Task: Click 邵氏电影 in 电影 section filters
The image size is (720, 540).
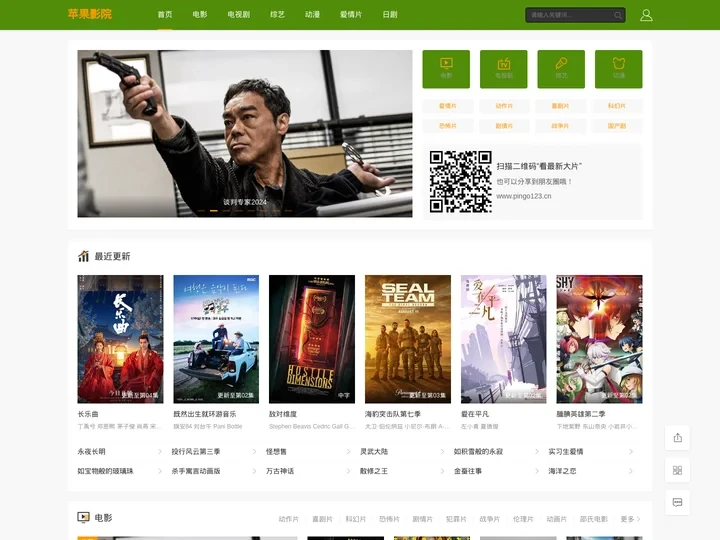Action: (x=594, y=519)
